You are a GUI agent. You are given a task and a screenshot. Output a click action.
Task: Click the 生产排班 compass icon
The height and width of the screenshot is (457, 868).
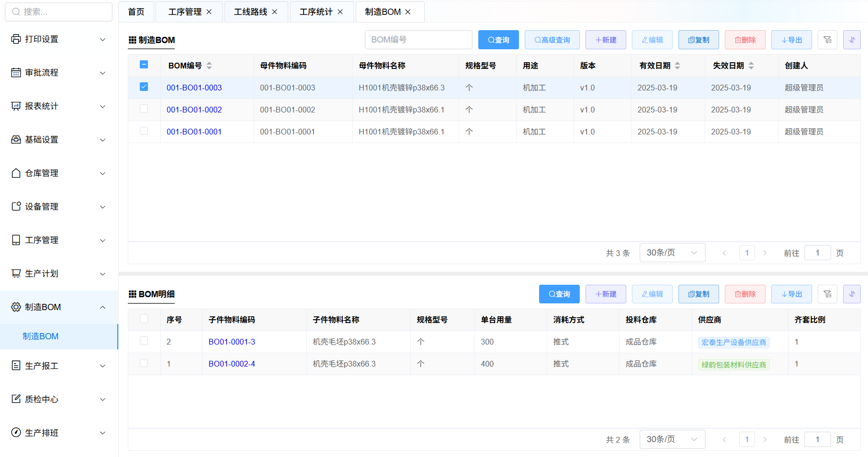pyautogui.click(x=16, y=433)
